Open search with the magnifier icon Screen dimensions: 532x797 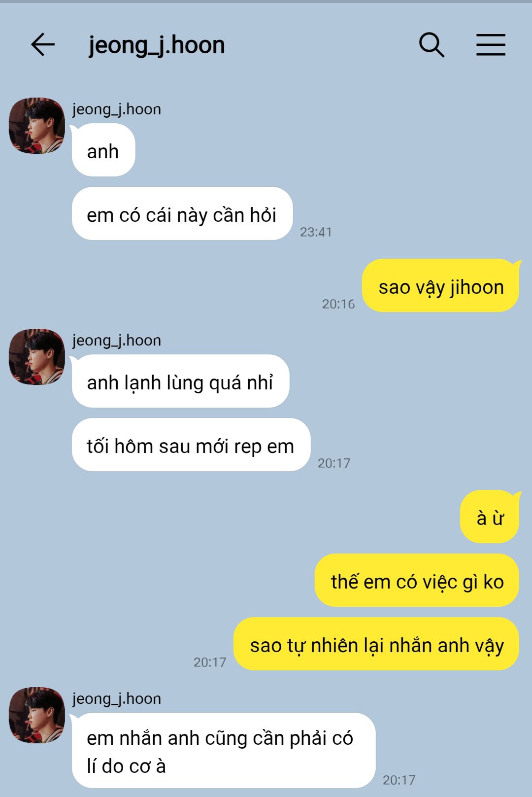(x=432, y=45)
